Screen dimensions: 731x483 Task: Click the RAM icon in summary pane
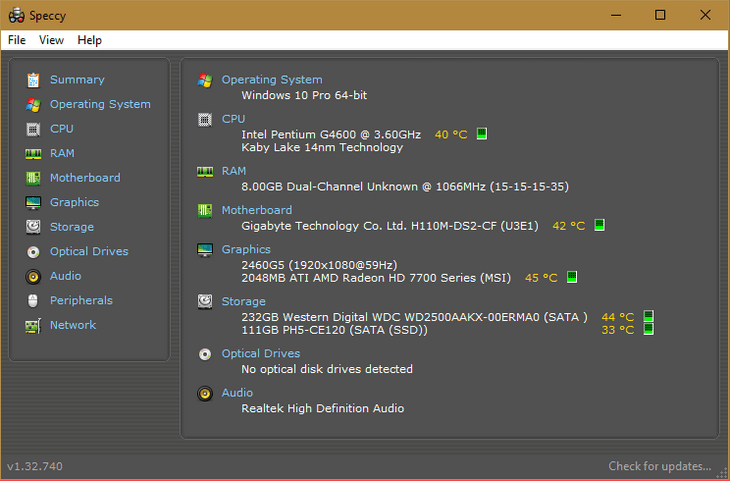tap(205, 172)
